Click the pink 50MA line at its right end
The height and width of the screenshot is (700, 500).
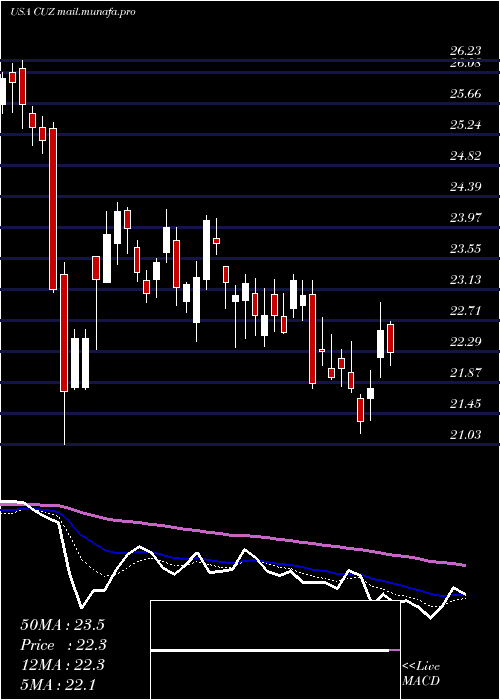(x=463, y=565)
